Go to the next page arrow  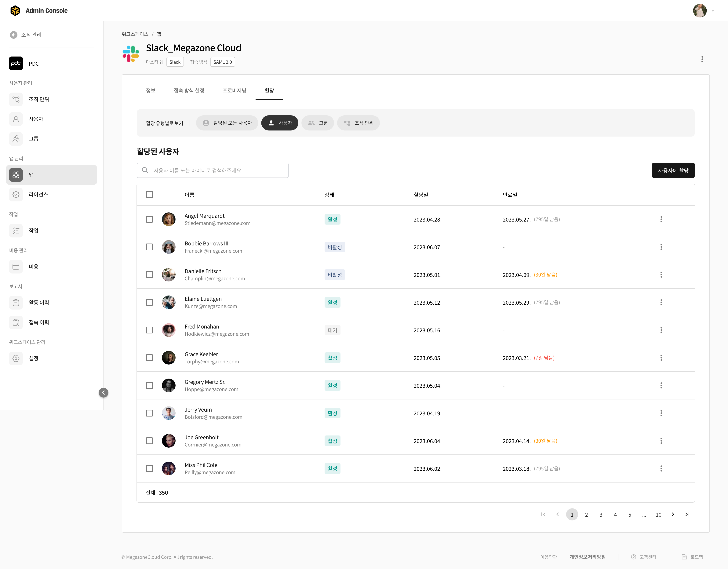673,514
